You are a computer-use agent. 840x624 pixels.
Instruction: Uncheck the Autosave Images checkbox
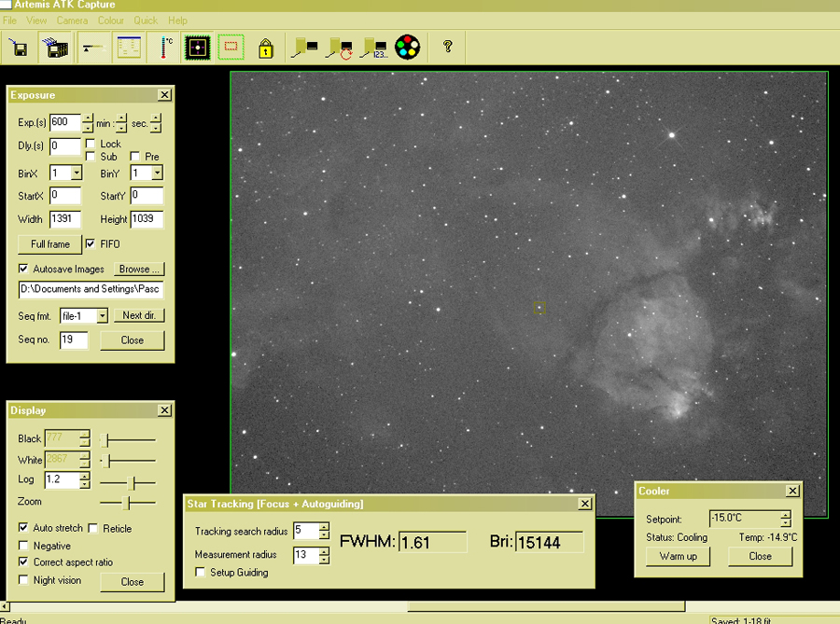click(x=23, y=269)
